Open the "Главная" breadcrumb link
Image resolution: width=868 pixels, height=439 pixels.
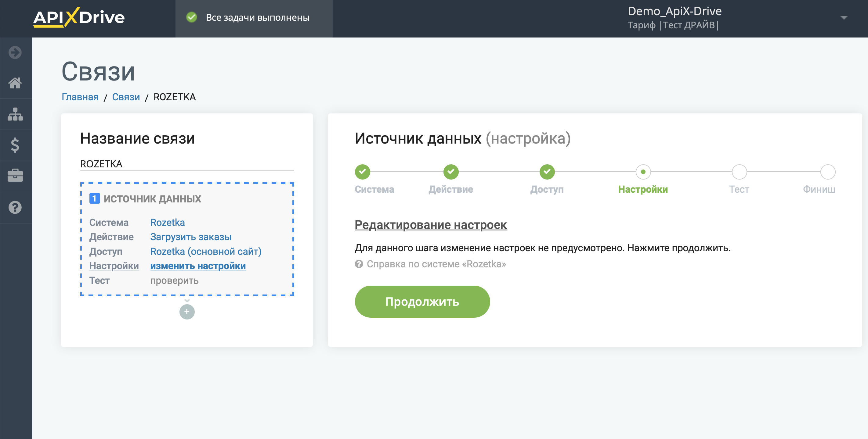80,97
